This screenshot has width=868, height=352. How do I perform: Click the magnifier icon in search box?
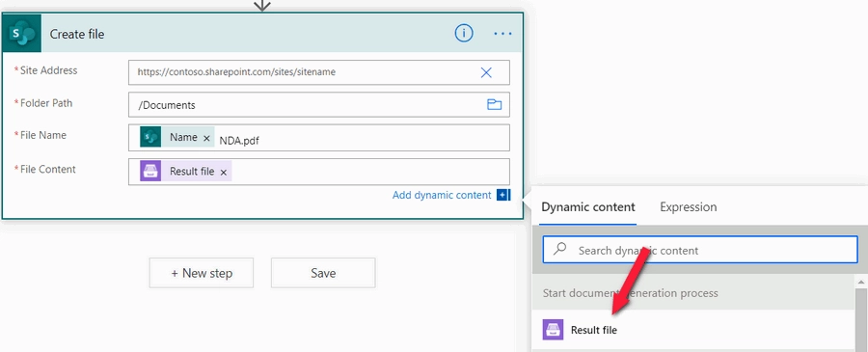coord(560,249)
